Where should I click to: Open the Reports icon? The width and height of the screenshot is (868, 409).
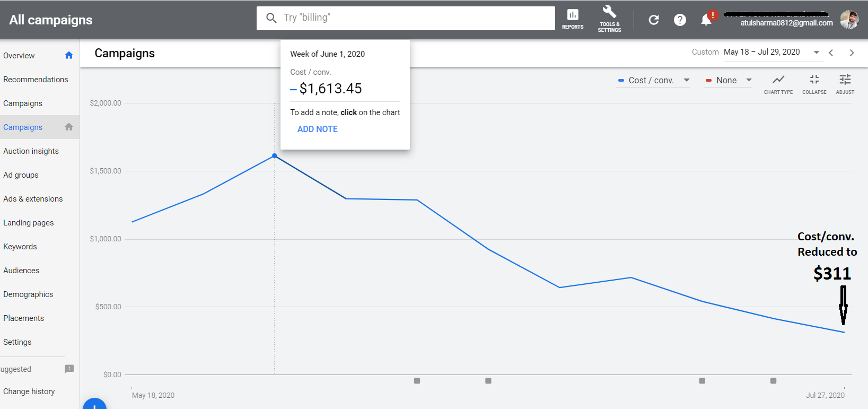tap(573, 19)
